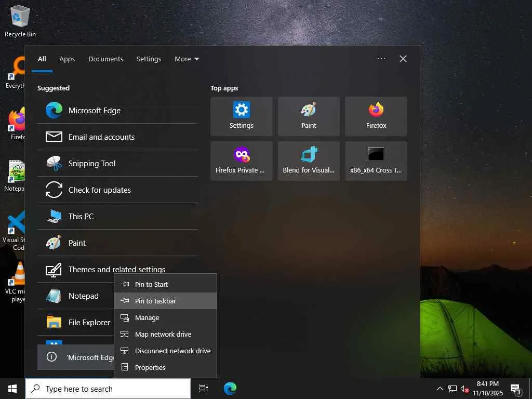The height and width of the screenshot is (399, 532).
Task: Open This PC from Suggested list
Action: 117,217
